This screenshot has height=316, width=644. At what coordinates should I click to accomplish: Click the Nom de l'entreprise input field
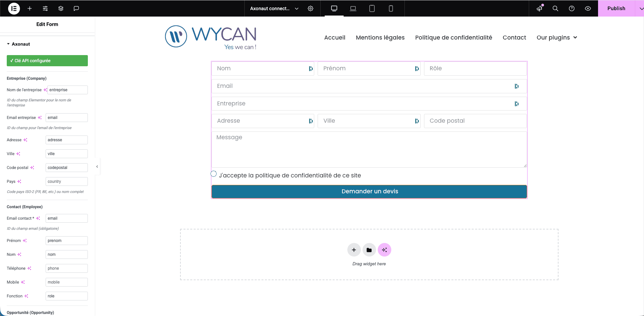pos(67,90)
